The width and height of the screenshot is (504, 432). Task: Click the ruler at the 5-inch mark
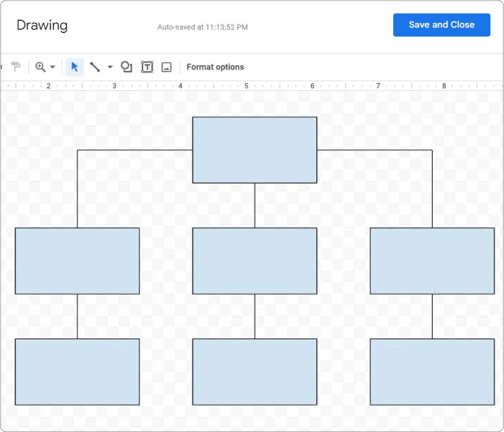coord(246,85)
